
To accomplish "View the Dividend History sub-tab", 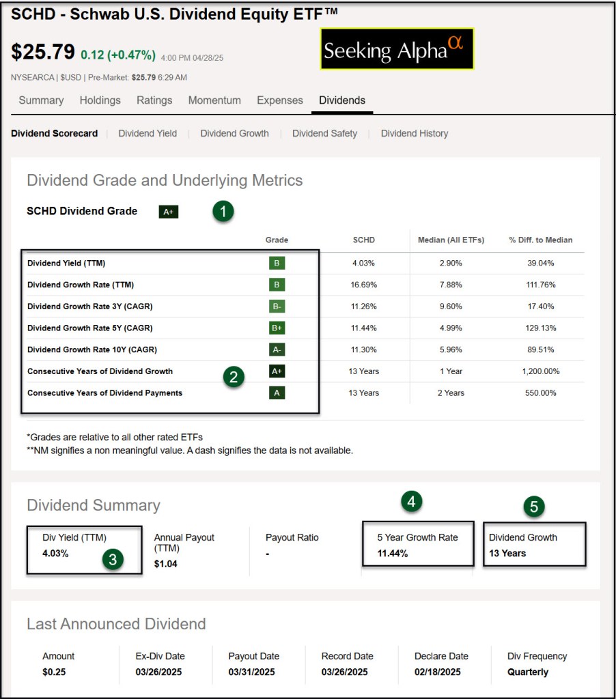I will coord(415,134).
